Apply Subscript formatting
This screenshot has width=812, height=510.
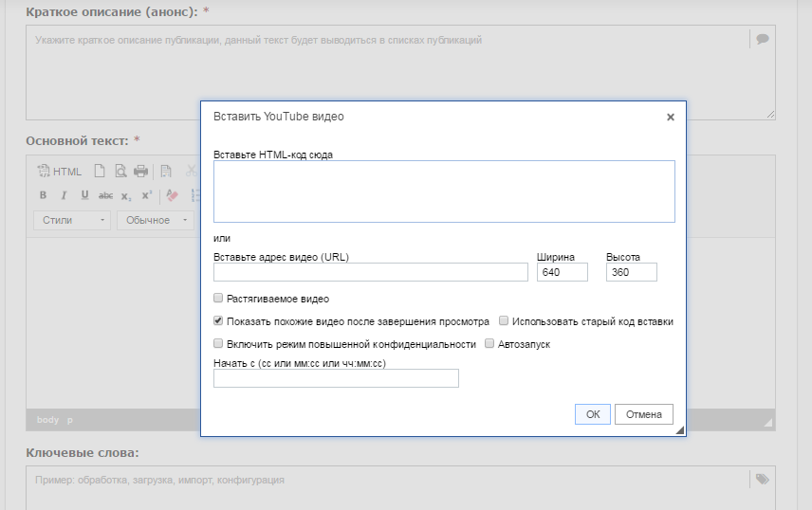click(x=126, y=195)
